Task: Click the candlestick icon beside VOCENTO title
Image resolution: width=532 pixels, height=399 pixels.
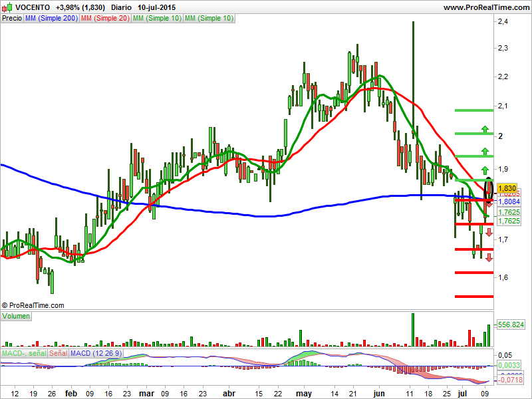Action: (7, 7)
